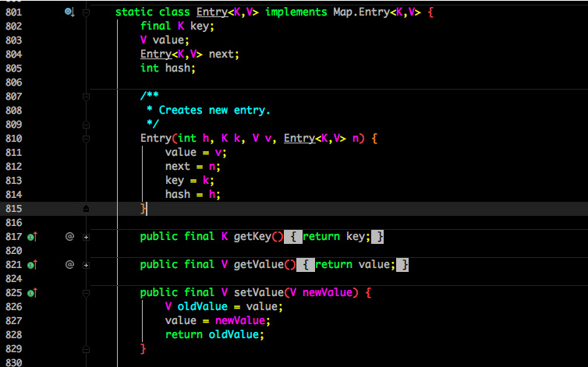Click 'oldValue' in the declaration on line 826

[x=203, y=307]
